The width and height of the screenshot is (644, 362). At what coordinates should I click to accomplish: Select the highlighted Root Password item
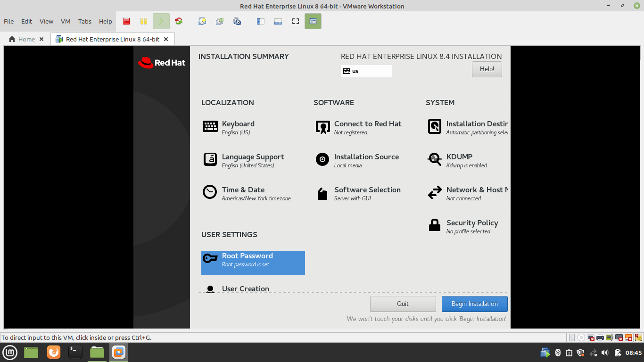253,263
